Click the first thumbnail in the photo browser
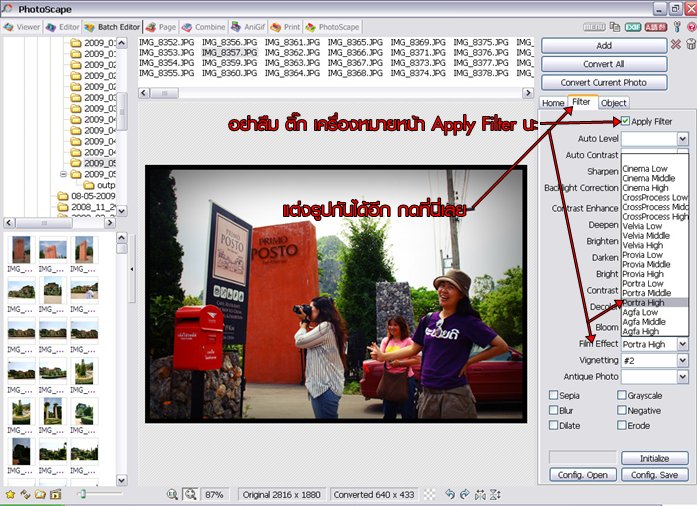The height and width of the screenshot is (506, 697). point(21,249)
